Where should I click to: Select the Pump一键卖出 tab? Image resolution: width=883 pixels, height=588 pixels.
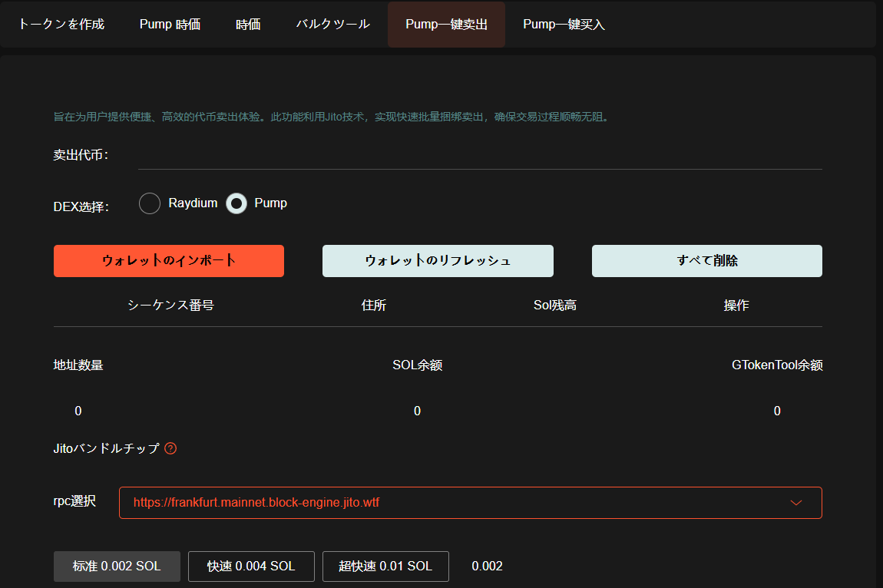coord(446,25)
